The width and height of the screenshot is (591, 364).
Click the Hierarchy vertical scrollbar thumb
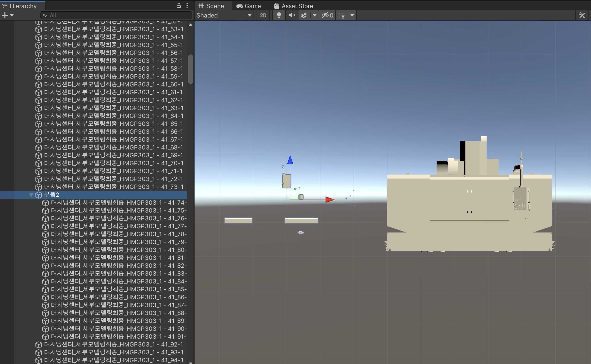click(x=190, y=69)
